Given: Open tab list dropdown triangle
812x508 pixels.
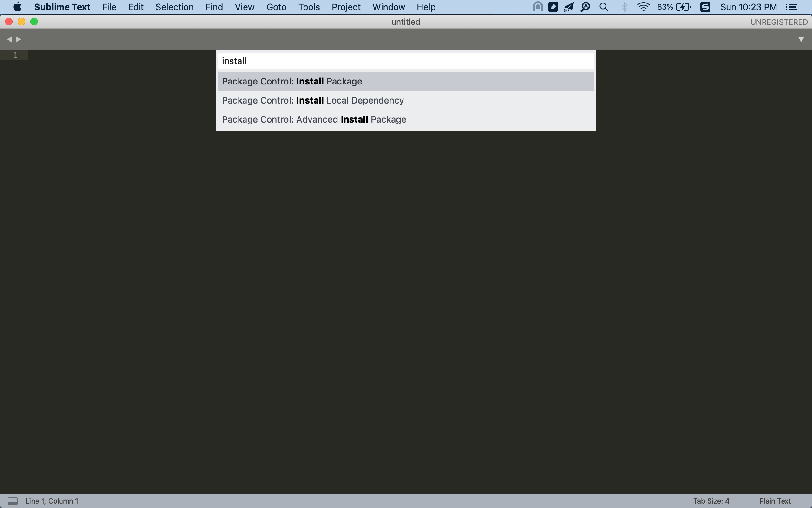Looking at the screenshot, I should pyautogui.click(x=801, y=39).
